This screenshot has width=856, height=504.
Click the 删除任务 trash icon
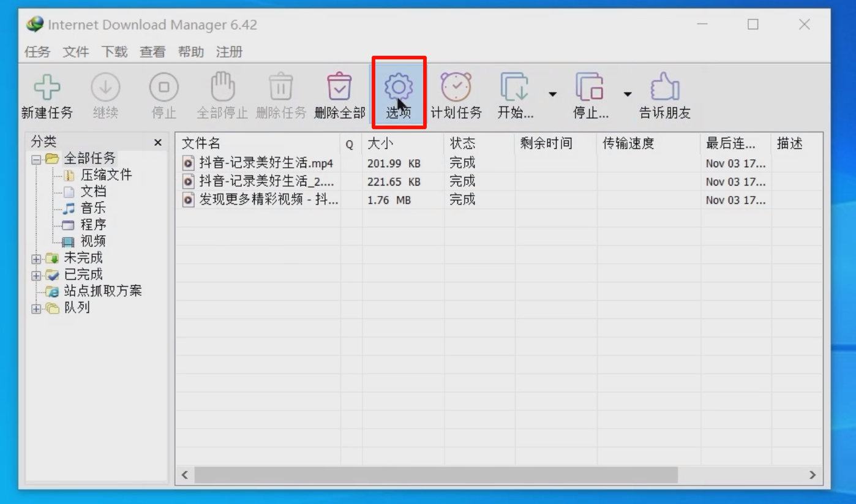click(x=281, y=87)
